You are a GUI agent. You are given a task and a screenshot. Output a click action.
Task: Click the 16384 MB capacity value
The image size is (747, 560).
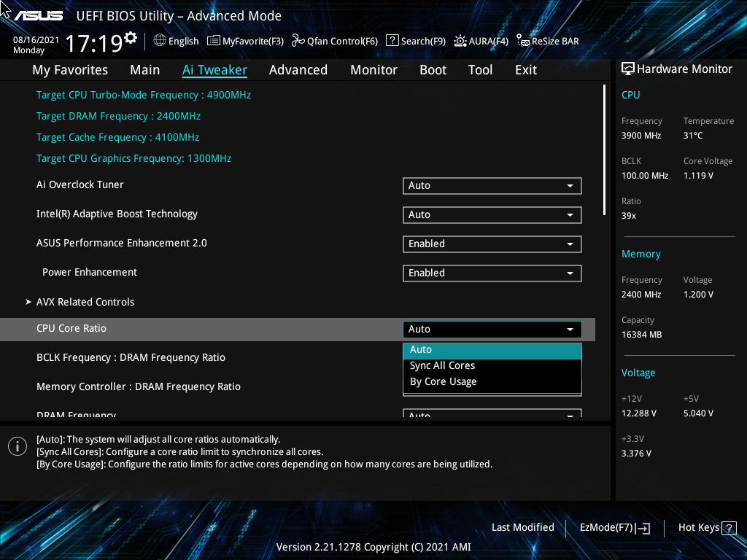click(642, 335)
